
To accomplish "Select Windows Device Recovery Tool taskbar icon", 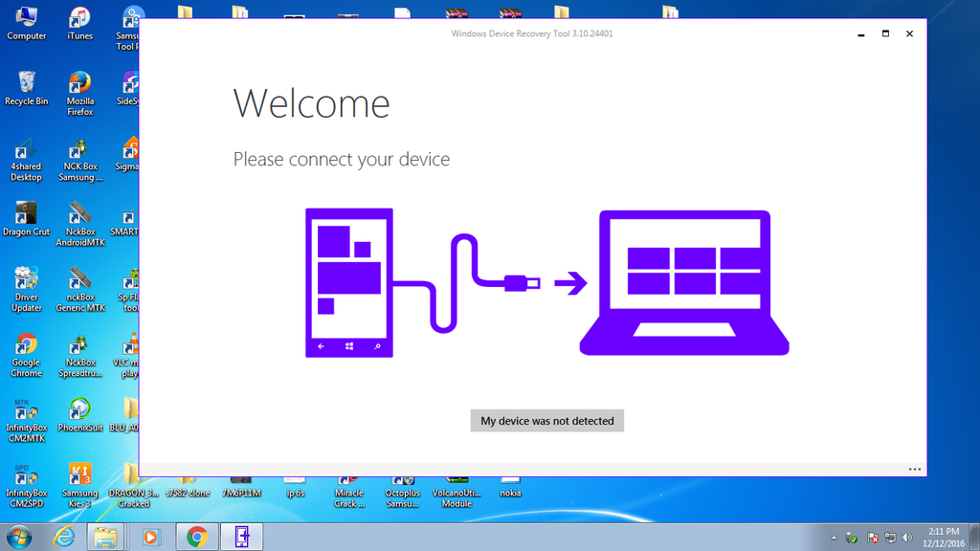I will [x=241, y=537].
